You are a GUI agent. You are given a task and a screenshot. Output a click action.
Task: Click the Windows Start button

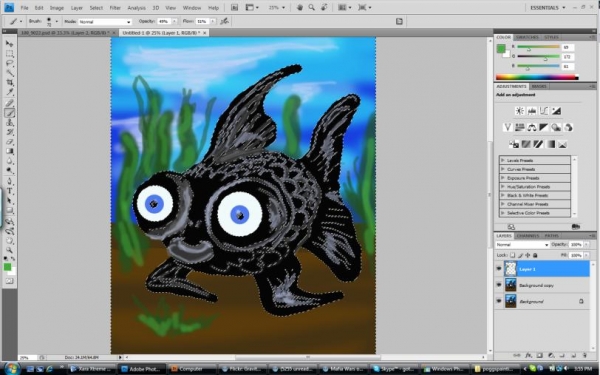pos(12,368)
